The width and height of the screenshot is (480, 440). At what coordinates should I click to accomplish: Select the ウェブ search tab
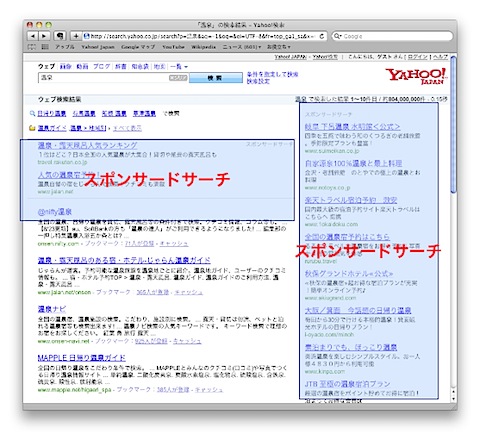pos(46,67)
